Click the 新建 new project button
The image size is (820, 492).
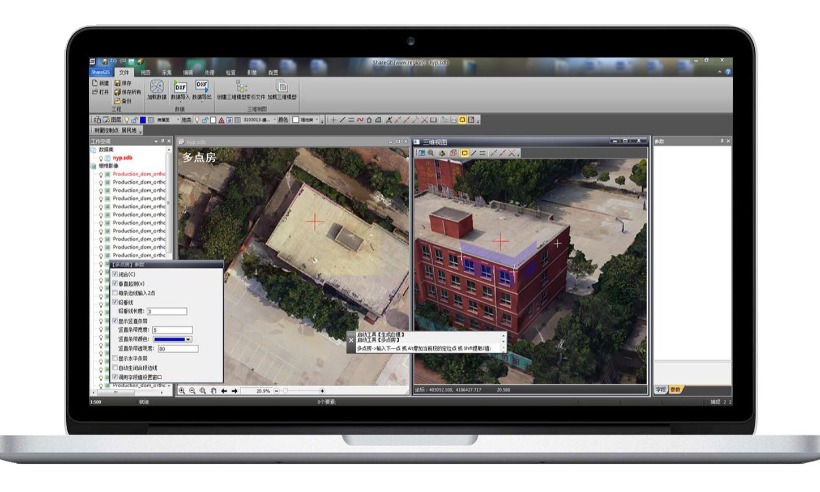(100, 83)
